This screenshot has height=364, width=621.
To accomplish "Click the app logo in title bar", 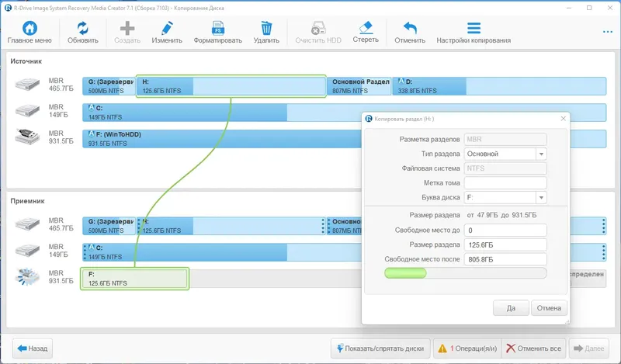I will [8, 8].
